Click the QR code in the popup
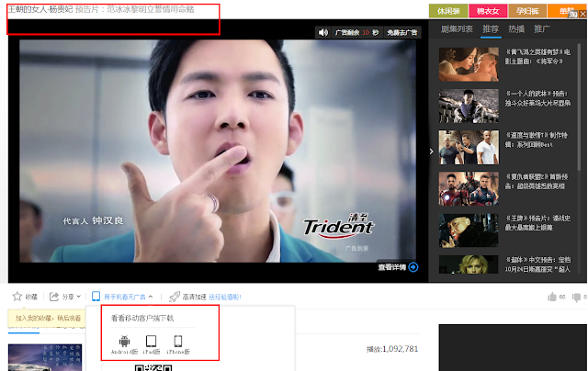588x371 pixels. pos(153,367)
